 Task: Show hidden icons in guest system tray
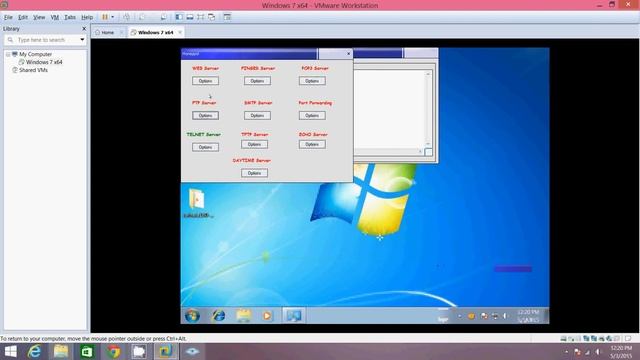pos(460,316)
